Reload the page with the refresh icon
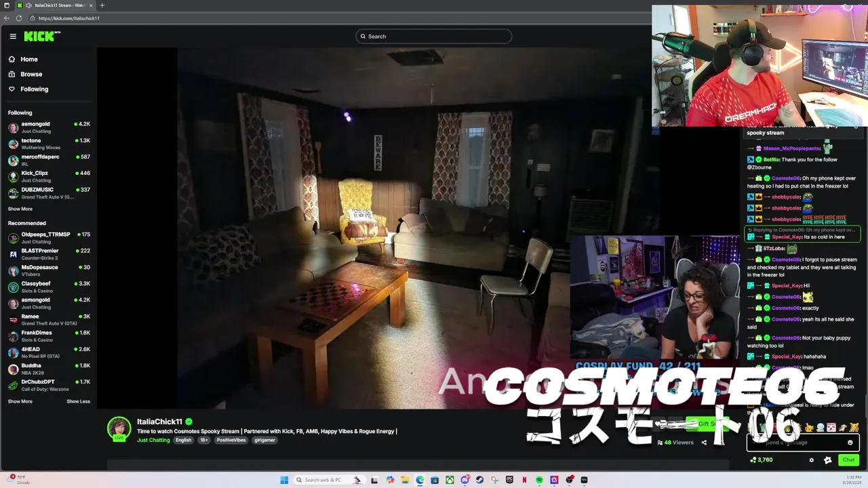 pos(19,18)
